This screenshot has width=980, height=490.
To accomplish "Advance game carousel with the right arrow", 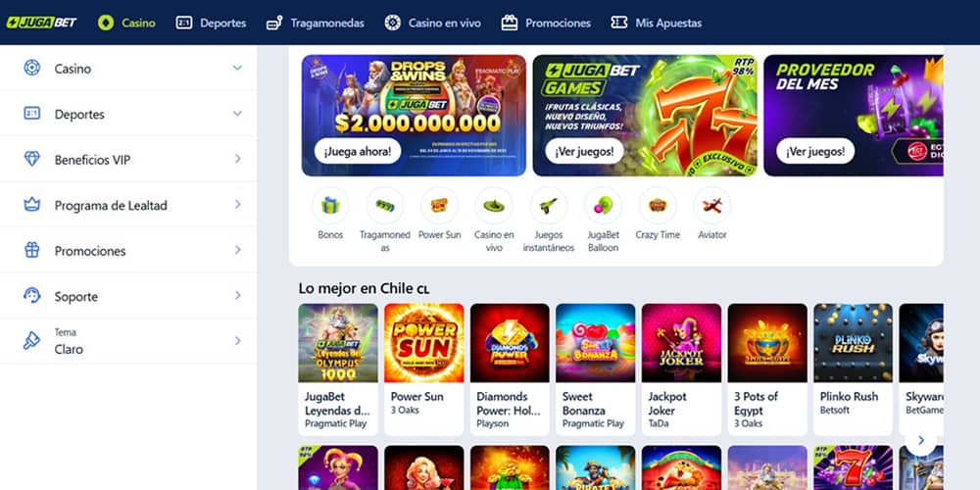I will tap(920, 441).
